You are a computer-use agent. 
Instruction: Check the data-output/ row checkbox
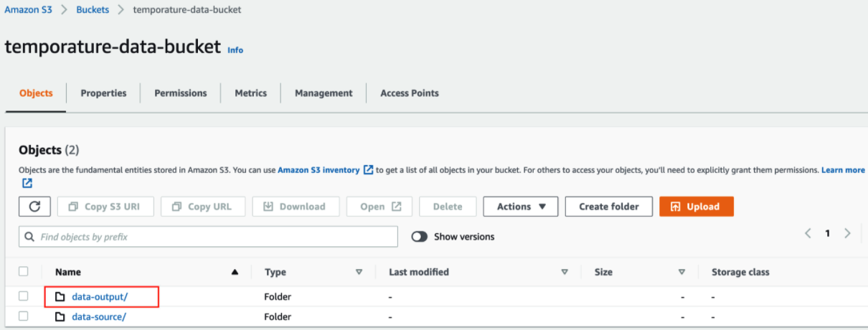click(24, 296)
